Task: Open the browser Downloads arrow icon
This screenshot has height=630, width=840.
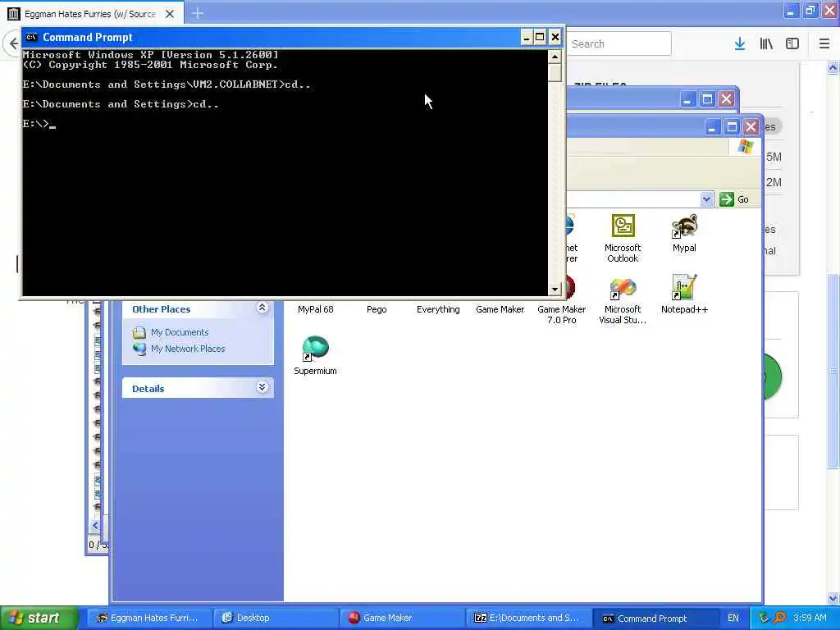Action: coord(740,44)
